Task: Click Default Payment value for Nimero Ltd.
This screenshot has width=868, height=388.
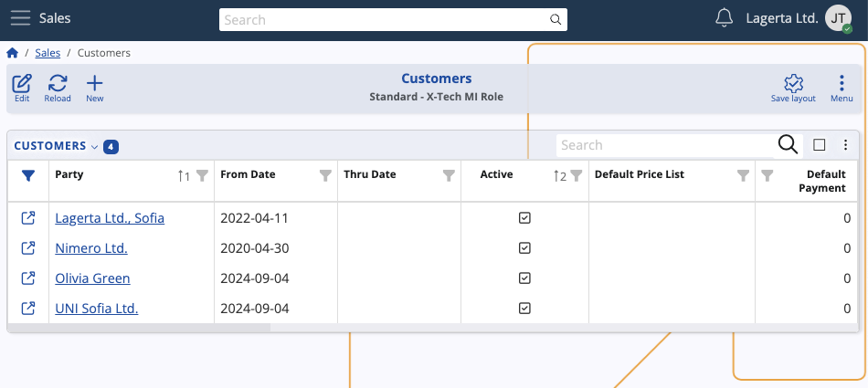Action: (846, 248)
